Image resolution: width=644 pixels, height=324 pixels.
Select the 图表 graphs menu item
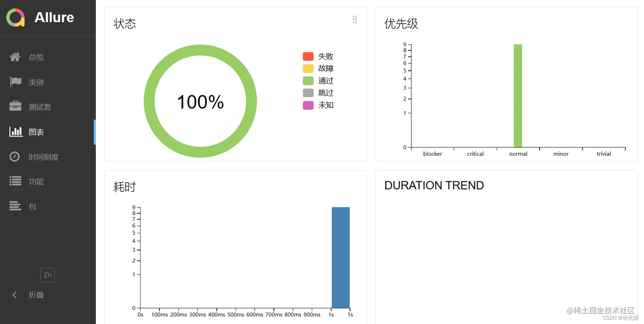click(x=48, y=132)
